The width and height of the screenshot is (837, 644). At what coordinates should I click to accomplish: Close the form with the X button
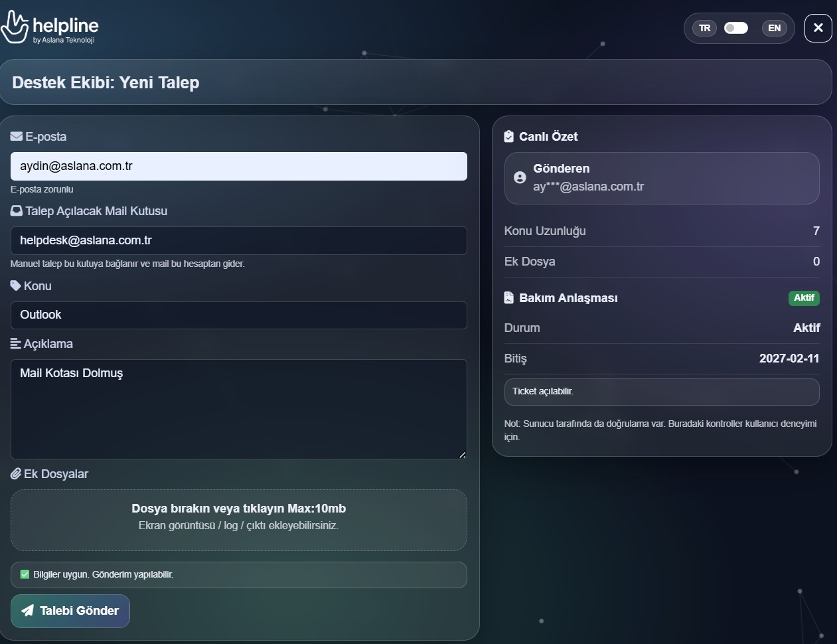pos(818,28)
